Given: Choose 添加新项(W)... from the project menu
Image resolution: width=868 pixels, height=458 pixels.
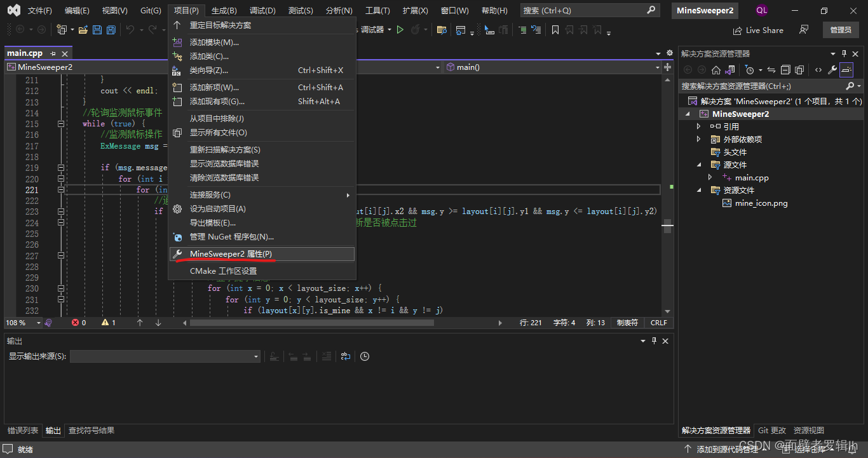Looking at the screenshot, I should point(262,88).
